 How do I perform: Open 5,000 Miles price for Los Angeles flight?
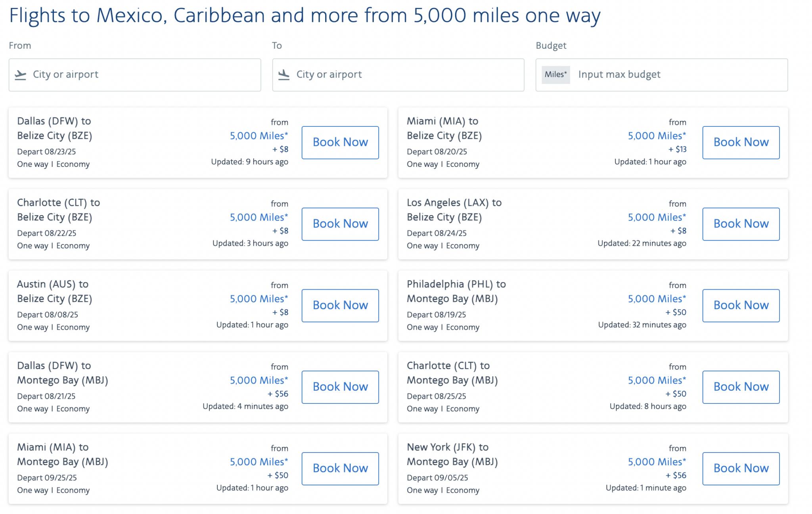pos(657,217)
